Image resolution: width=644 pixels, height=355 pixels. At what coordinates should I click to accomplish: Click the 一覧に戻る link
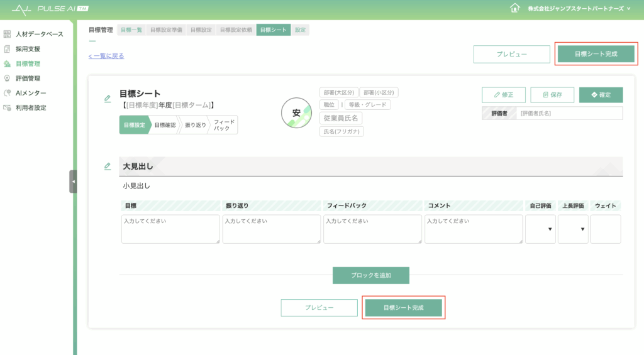(106, 56)
